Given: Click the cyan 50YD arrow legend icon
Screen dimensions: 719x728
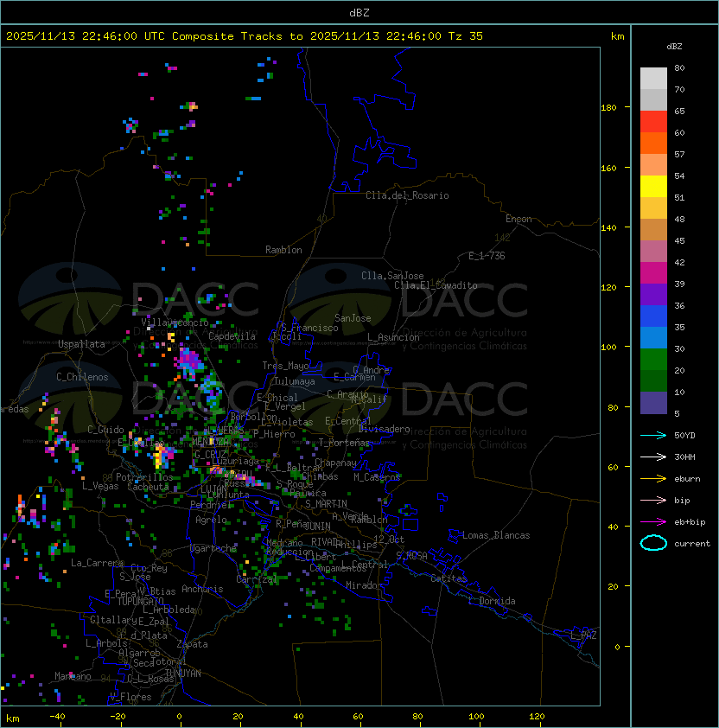Looking at the screenshot, I should [653, 435].
